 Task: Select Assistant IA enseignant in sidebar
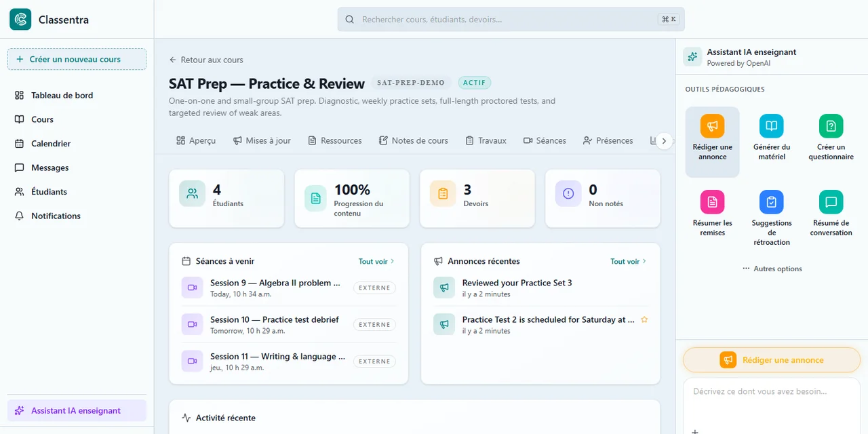click(x=77, y=410)
